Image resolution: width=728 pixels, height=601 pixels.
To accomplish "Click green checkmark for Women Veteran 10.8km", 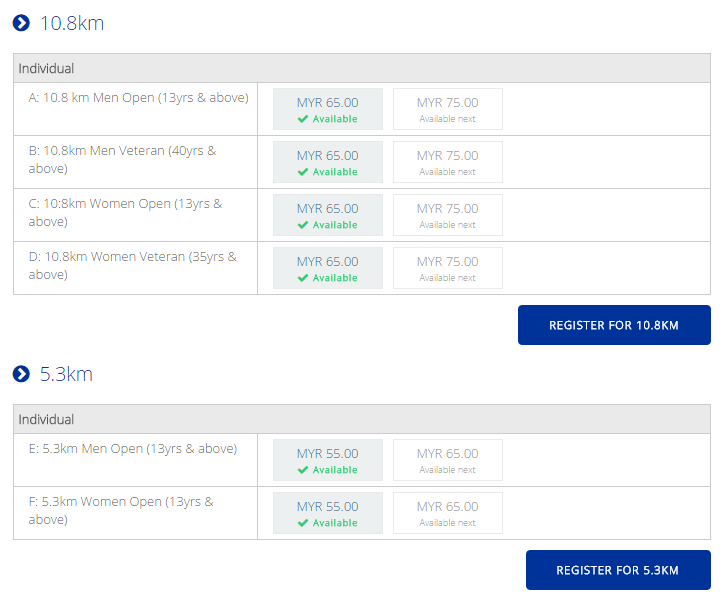I will pyautogui.click(x=303, y=278).
